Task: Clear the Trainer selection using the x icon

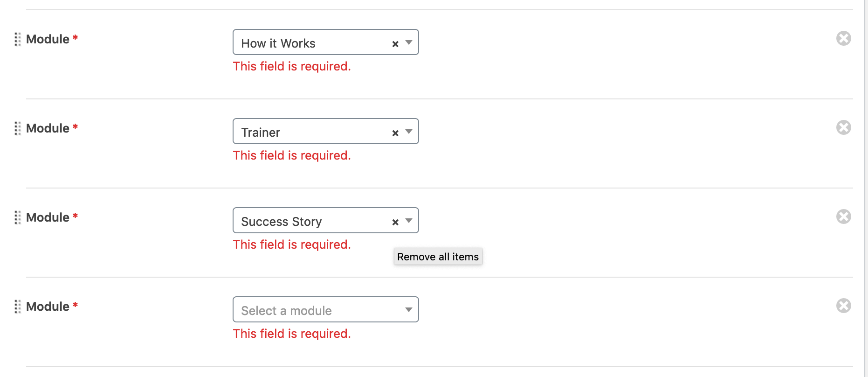Action: tap(395, 133)
